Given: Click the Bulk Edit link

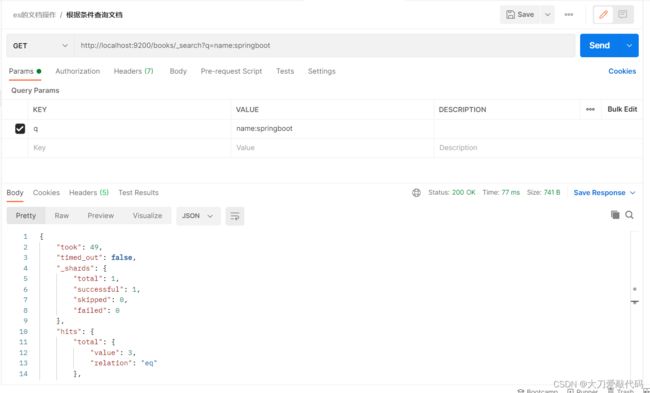Looking at the screenshot, I should 622,109.
